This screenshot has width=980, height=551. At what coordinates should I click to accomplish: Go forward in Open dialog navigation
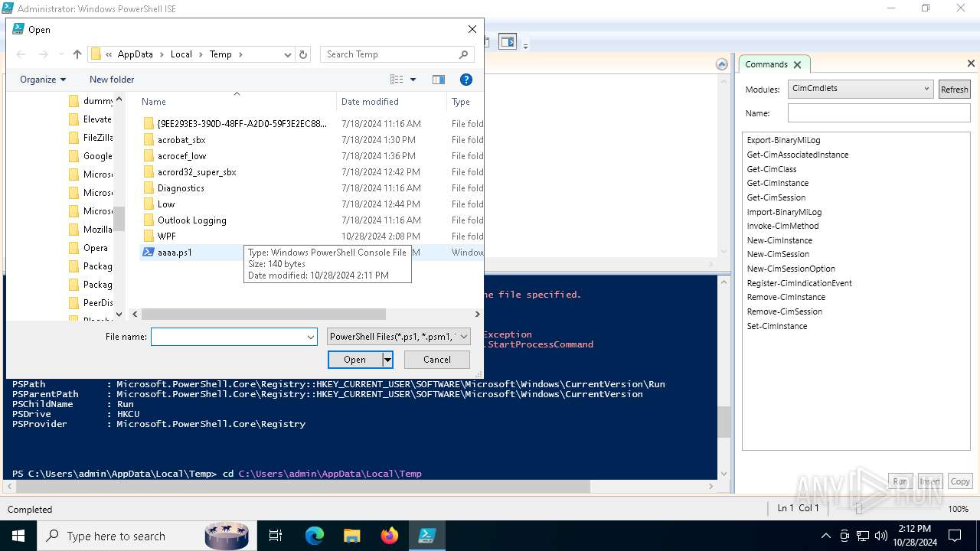click(43, 54)
